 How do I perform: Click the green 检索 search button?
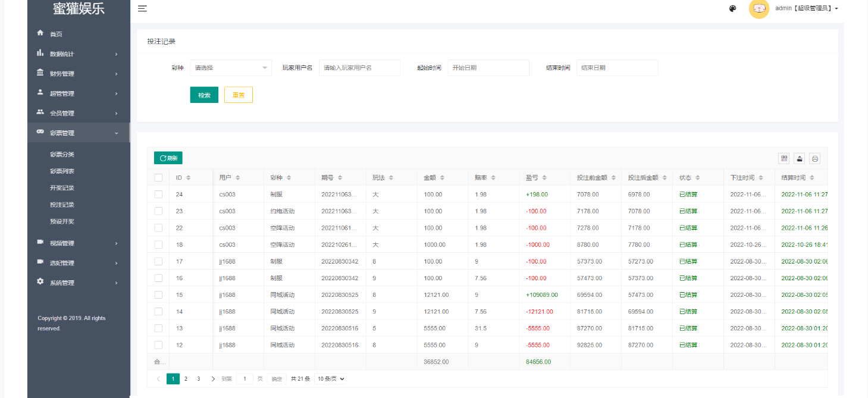(x=204, y=95)
